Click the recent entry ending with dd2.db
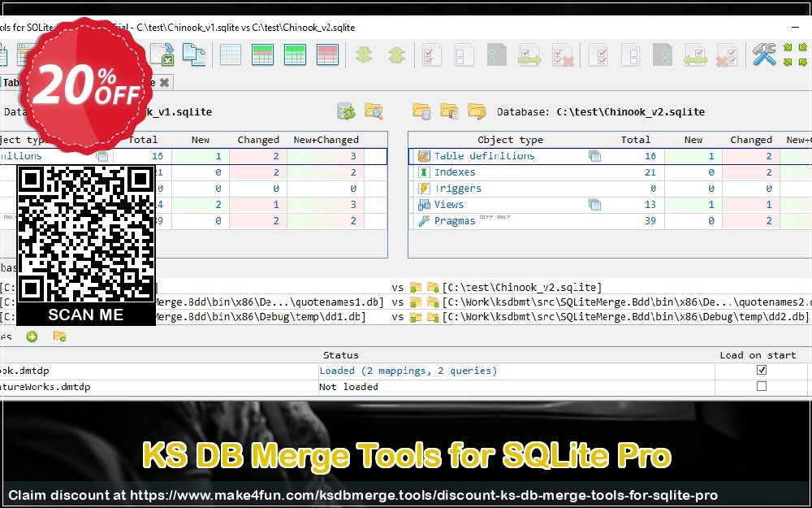Screen dimensions: 812x508 tap(625, 318)
